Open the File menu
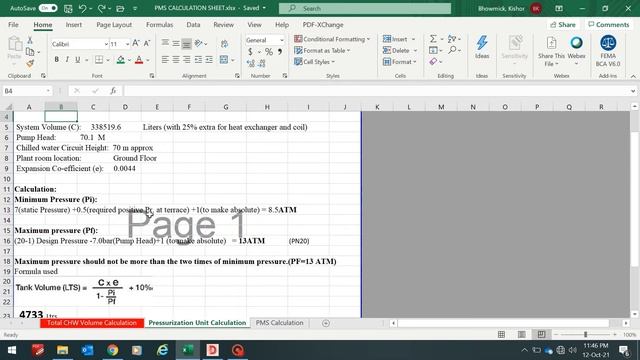Screen dimensions: 640x360 click(x=13, y=24)
